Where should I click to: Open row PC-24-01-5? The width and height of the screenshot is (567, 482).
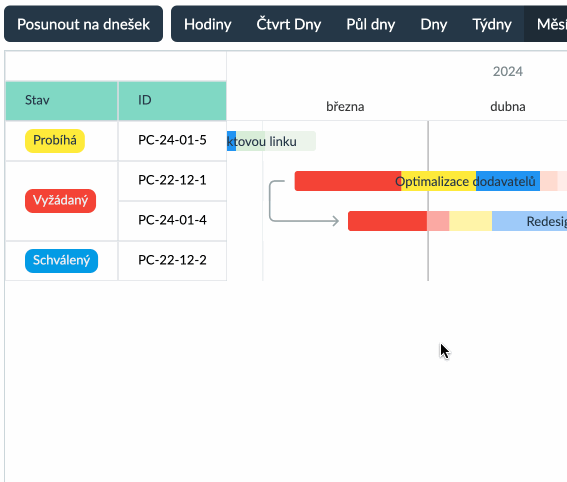(x=172, y=140)
